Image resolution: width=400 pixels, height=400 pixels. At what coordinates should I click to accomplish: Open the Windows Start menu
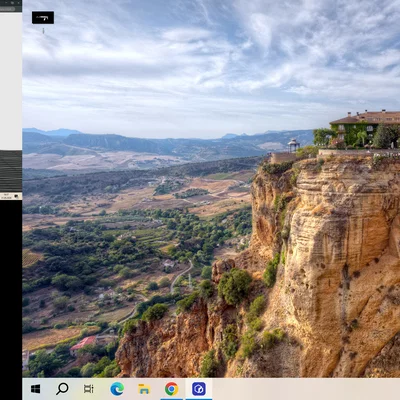35,389
